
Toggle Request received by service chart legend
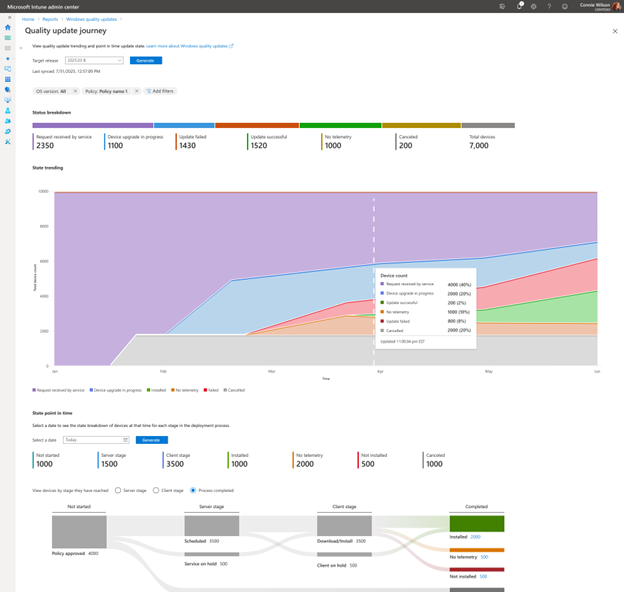click(58, 390)
